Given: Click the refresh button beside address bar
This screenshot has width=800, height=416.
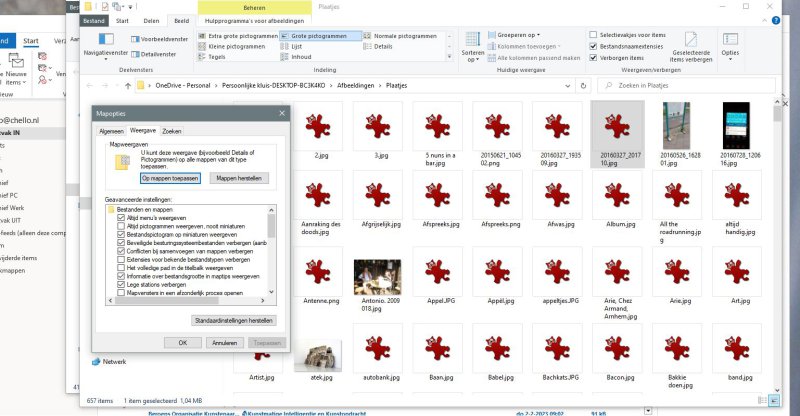Looking at the screenshot, I should 583,86.
